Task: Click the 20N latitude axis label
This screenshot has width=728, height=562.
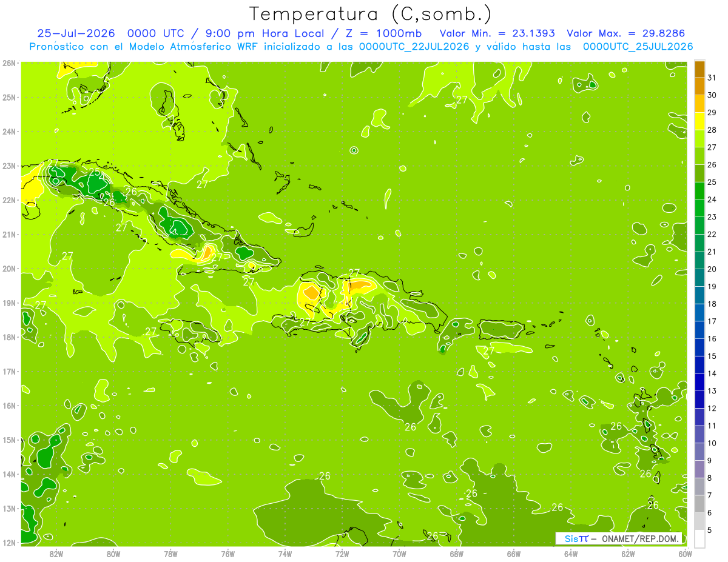Action: tap(9, 269)
